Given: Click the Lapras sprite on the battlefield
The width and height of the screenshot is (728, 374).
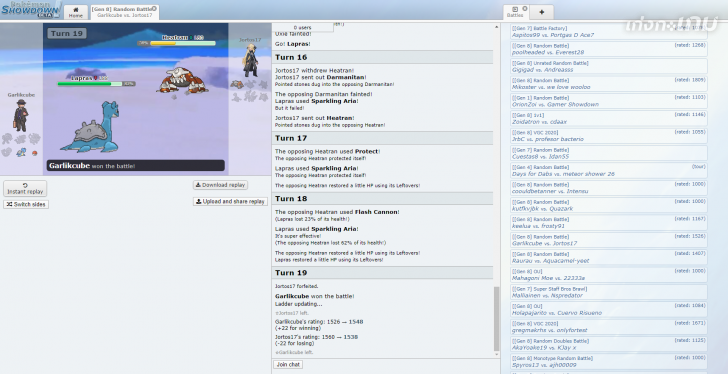Looking at the screenshot, I should point(90,128).
